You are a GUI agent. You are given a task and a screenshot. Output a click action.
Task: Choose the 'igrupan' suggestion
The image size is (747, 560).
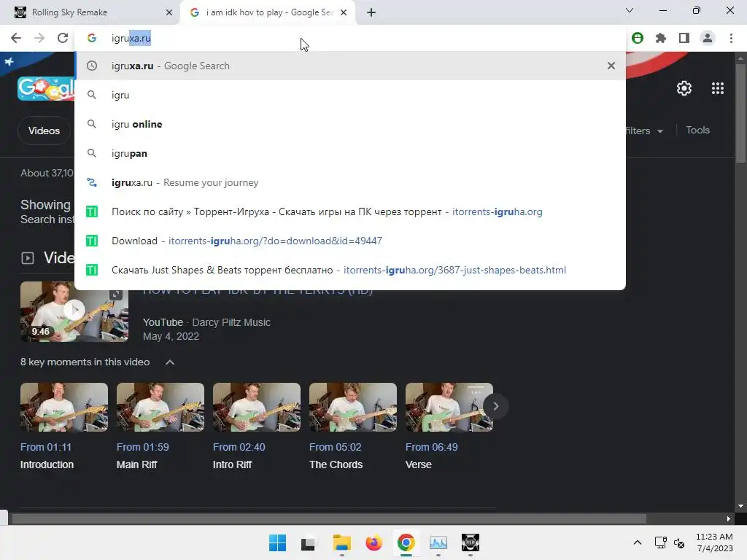(x=350, y=153)
